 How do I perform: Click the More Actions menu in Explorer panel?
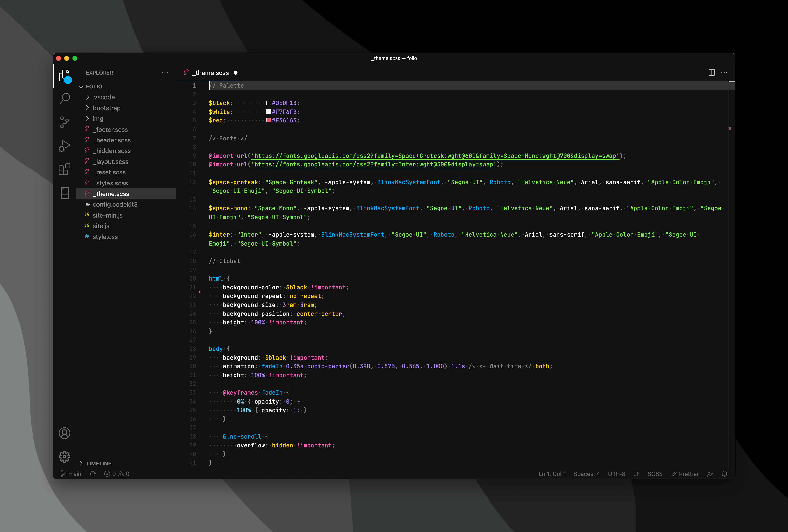[166, 73]
